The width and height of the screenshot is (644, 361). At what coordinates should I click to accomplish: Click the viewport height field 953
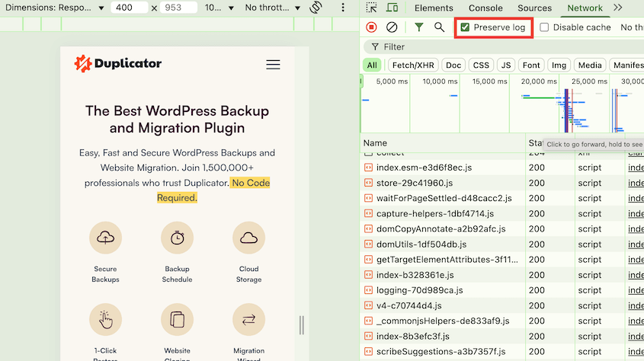(178, 8)
